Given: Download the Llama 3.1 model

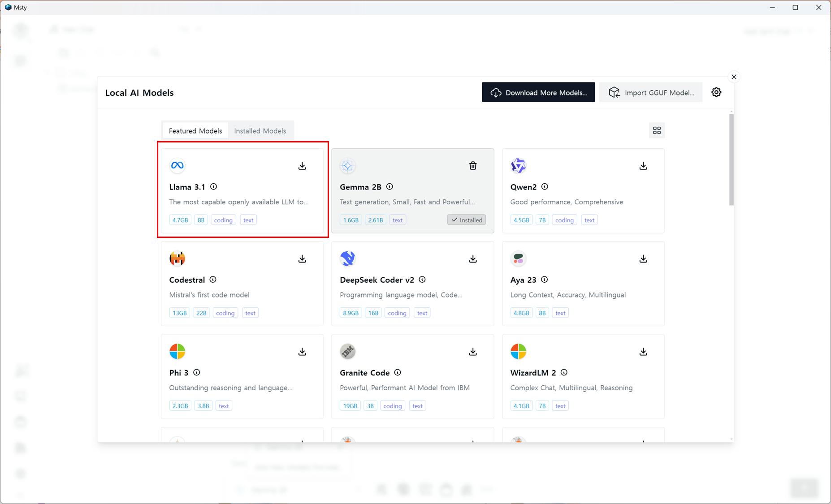Looking at the screenshot, I should click(x=302, y=166).
